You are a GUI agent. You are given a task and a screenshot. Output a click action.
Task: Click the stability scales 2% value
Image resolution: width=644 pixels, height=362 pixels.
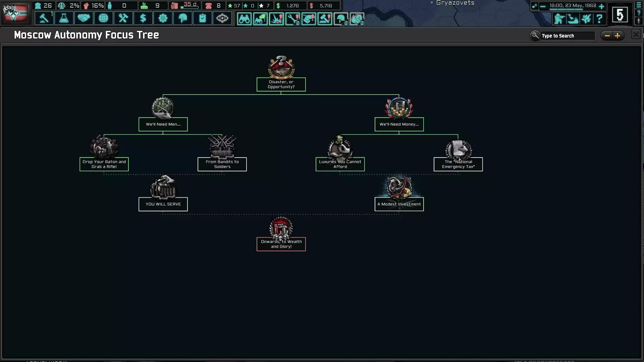point(74,6)
